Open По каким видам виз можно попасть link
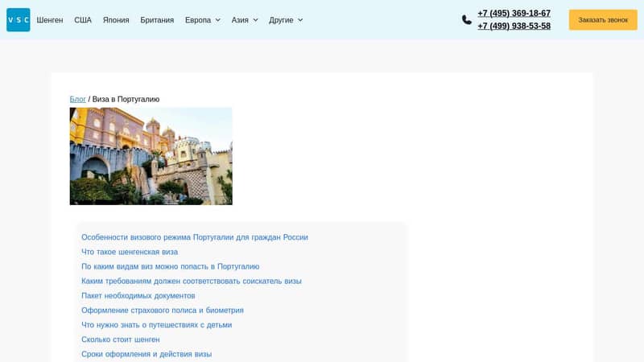Viewport: 644px width, 362px height. (170, 266)
